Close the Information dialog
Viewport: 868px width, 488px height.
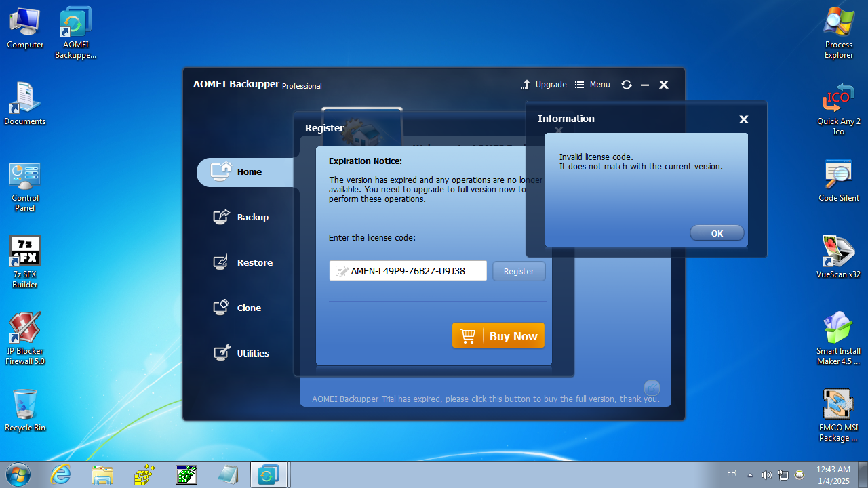click(x=744, y=119)
